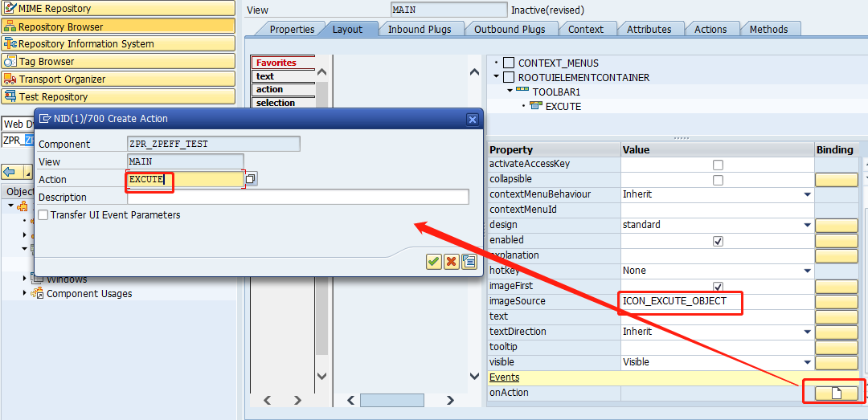Click TOOLBAR1 element icon in tree
The width and height of the screenshot is (868, 420).
[522, 92]
